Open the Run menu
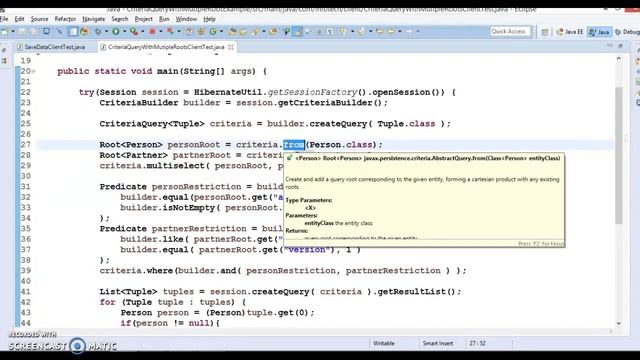The width and height of the screenshot is (640, 360). [164, 19]
